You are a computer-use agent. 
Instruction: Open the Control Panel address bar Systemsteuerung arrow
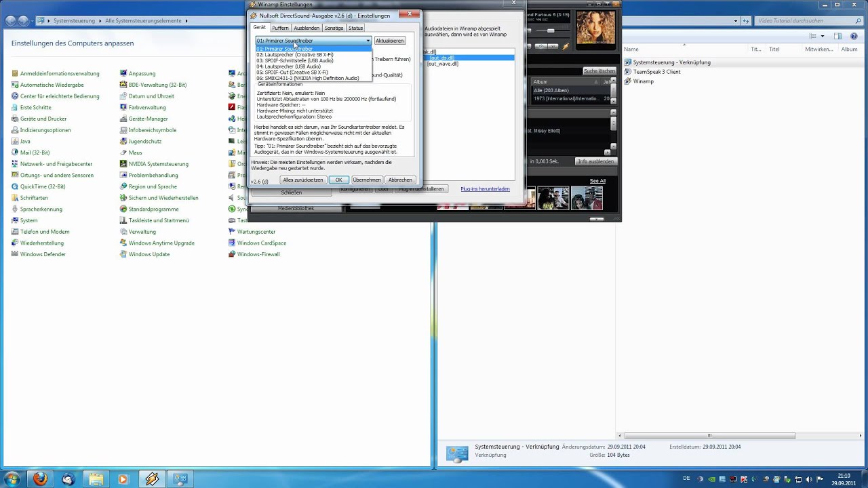[x=100, y=21]
